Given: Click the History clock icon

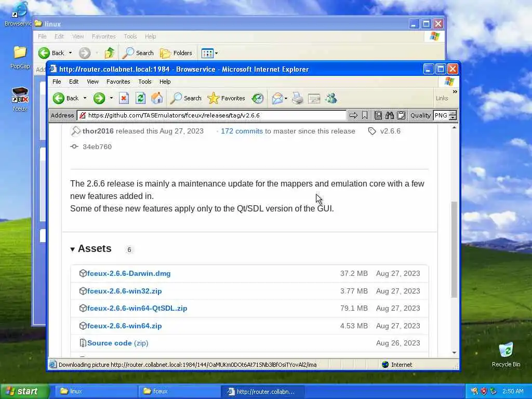Looking at the screenshot, I should pos(258,98).
